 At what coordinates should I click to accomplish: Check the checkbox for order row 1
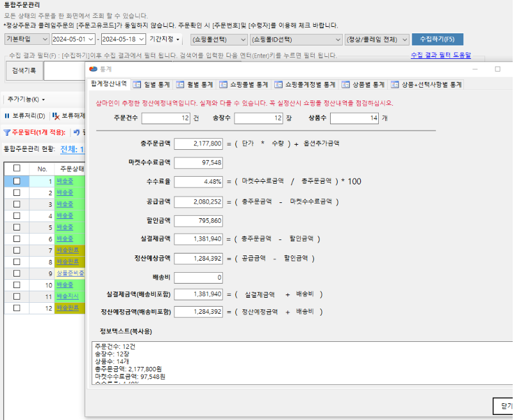(x=17, y=181)
